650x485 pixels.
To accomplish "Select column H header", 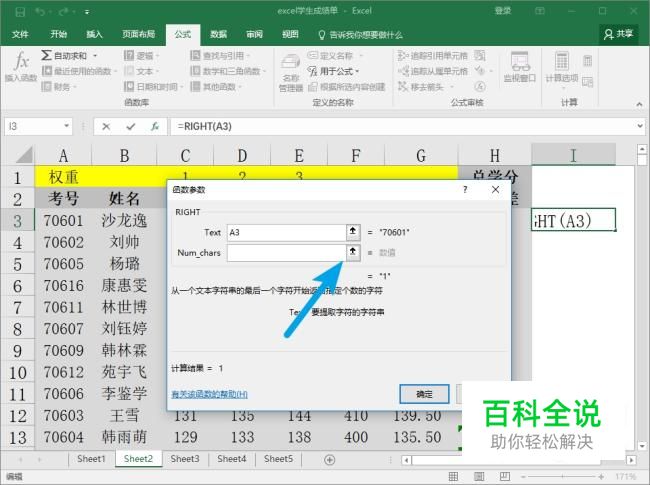I will point(495,155).
